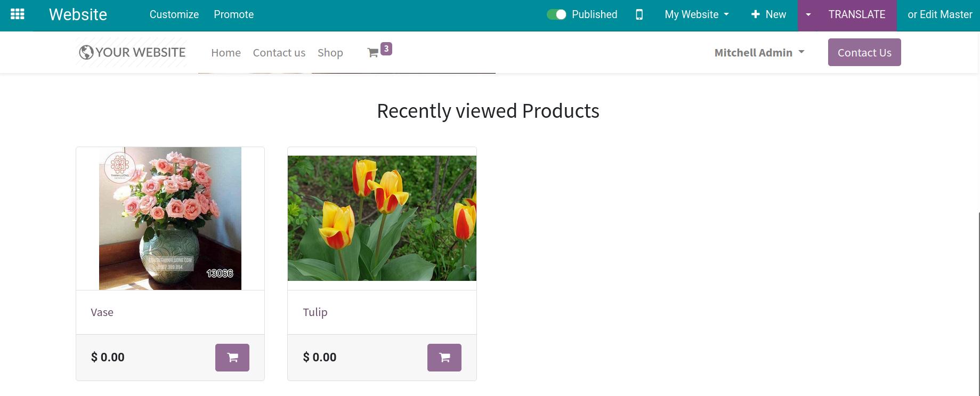Expand the Mitchell Admin user menu

click(x=759, y=52)
